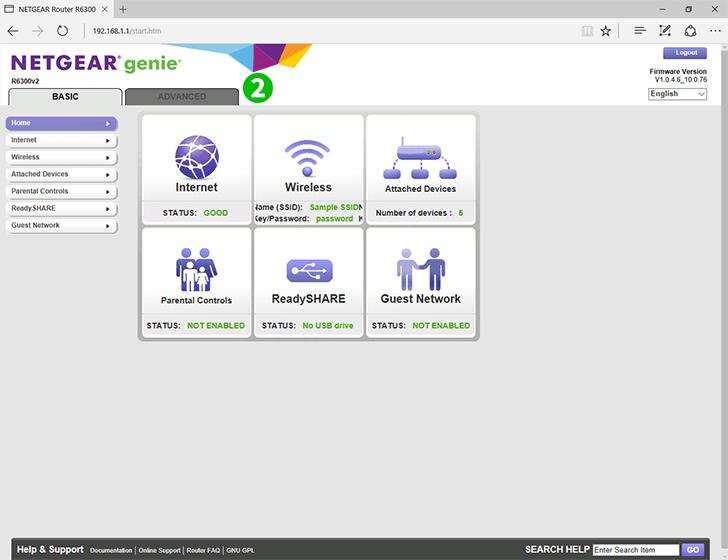
Task: Select ReadySHARE in sidebar menu
Action: [61, 208]
